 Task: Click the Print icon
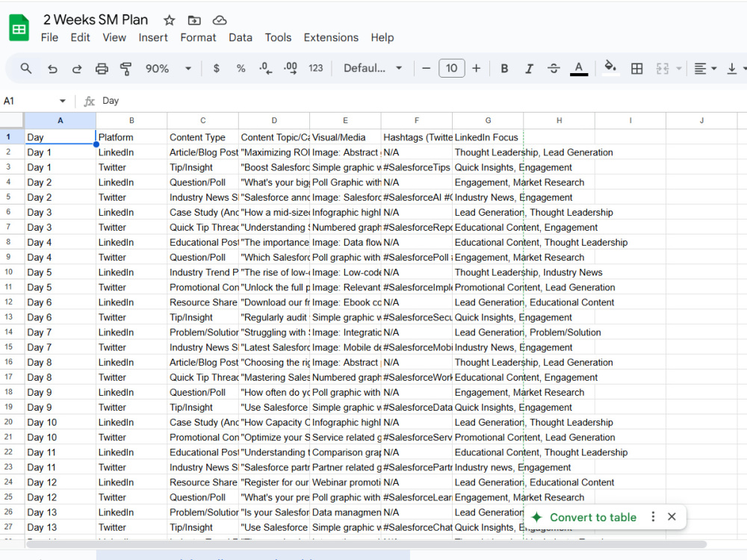click(102, 69)
